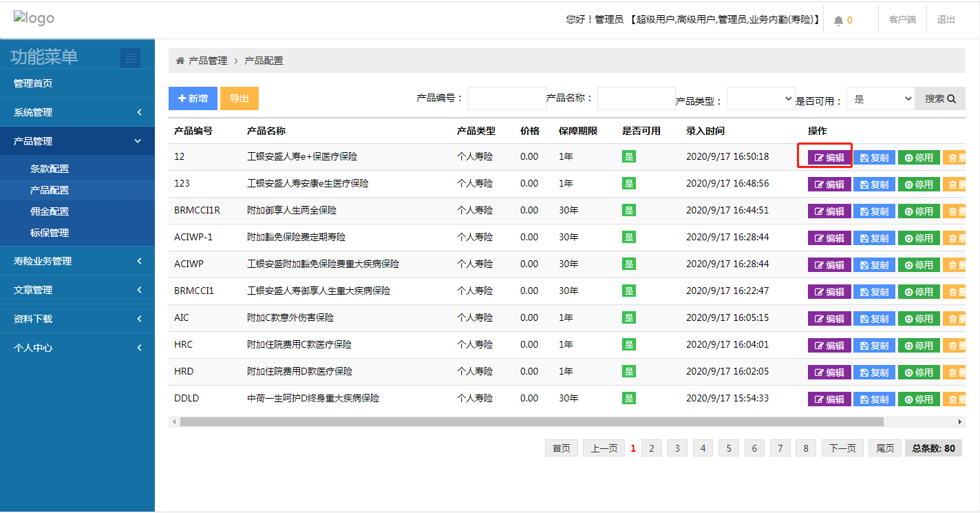The width and height of the screenshot is (980, 513).
Task: Open the 是否可用 dropdown
Action: tap(880, 98)
